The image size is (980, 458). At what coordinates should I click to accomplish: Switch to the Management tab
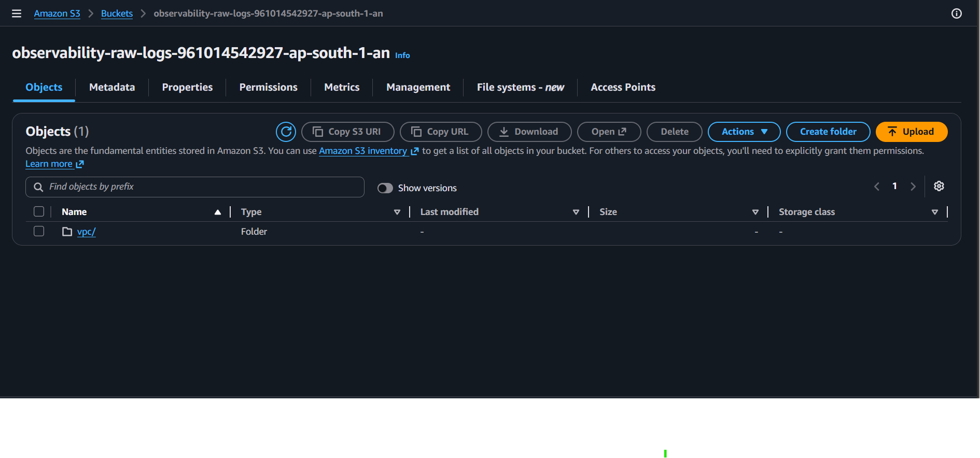tap(418, 87)
